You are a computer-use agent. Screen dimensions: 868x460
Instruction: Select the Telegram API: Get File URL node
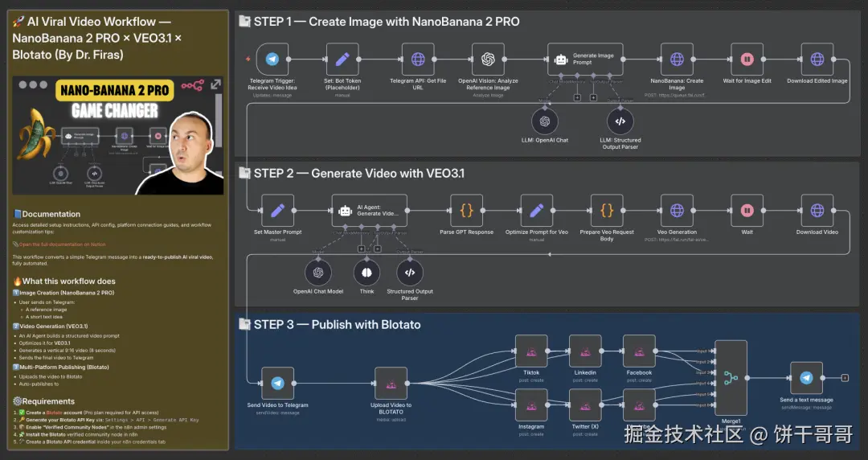[418, 60]
